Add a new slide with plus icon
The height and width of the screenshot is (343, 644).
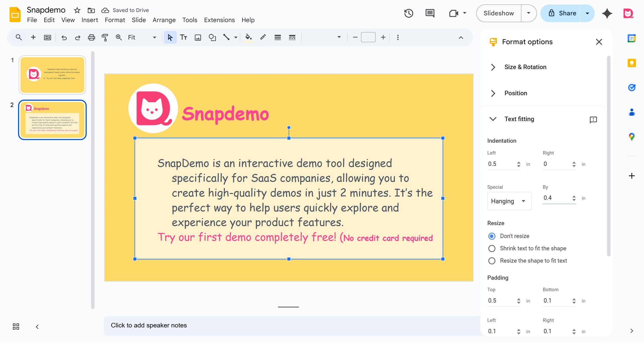[33, 37]
